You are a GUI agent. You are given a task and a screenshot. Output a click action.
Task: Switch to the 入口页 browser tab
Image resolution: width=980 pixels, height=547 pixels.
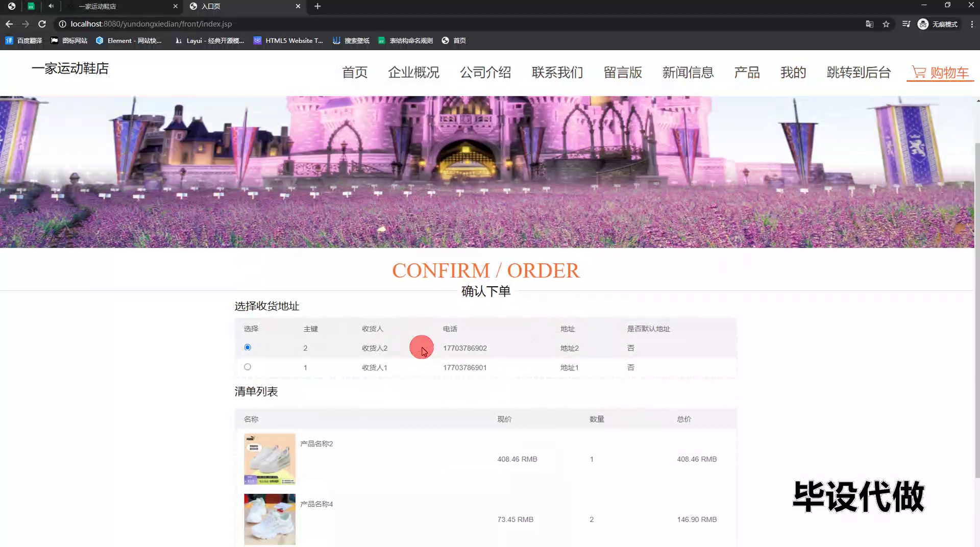pos(245,6)
